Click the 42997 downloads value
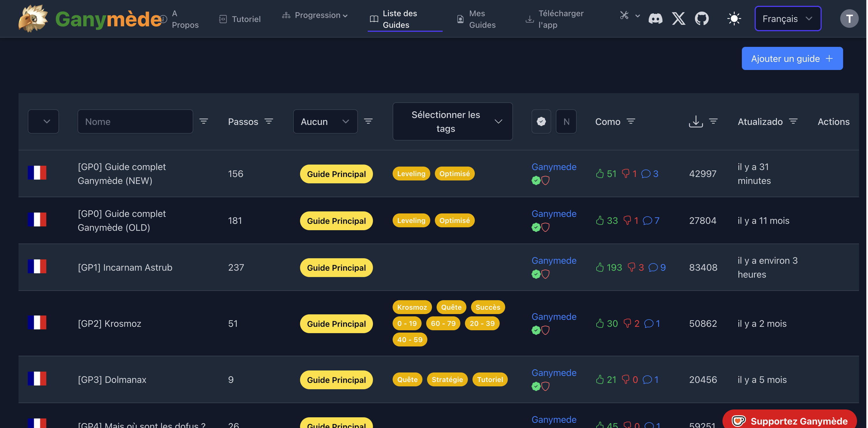 pyautogui.click(x=703, y=174)
